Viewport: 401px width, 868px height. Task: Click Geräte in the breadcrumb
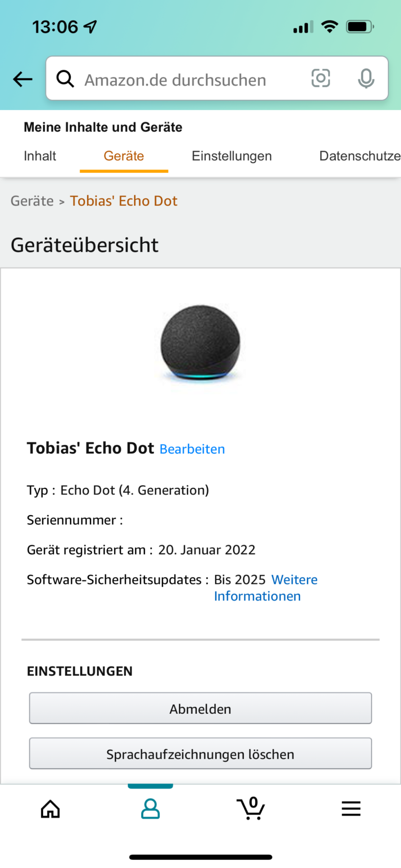click(x=32, y=201)
